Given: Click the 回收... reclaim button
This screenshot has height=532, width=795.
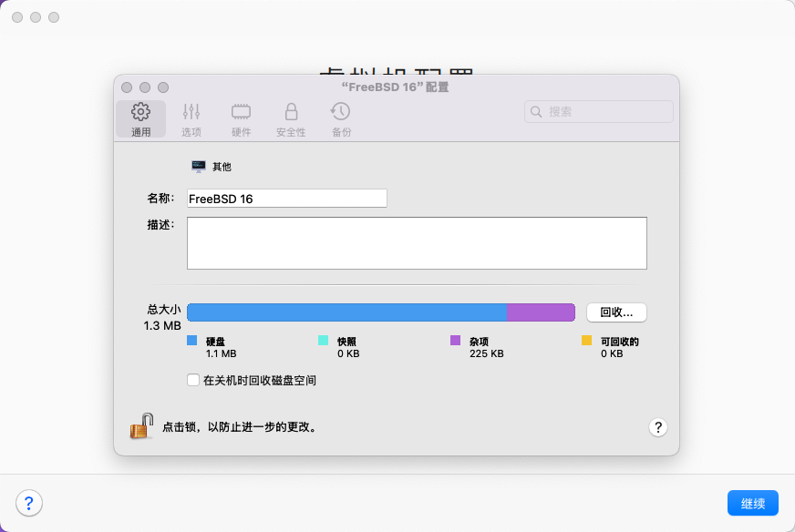Looking at the screenshot, I should [x=616, y=312].
